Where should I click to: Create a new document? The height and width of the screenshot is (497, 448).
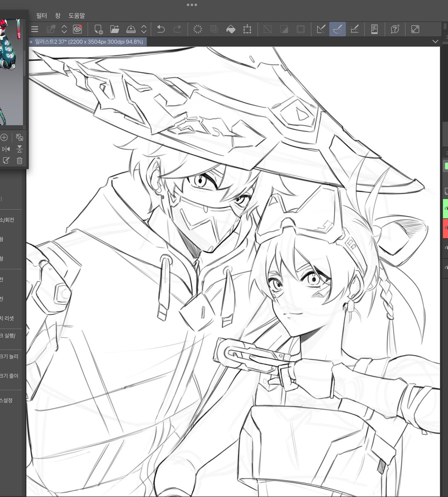pos(99,29)
